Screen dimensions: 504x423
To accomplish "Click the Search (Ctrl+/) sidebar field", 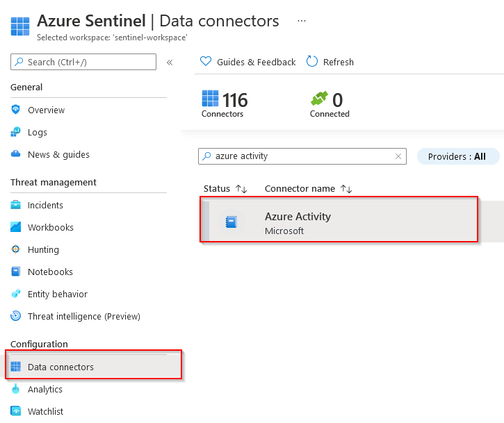I will [x=83, y=62].
